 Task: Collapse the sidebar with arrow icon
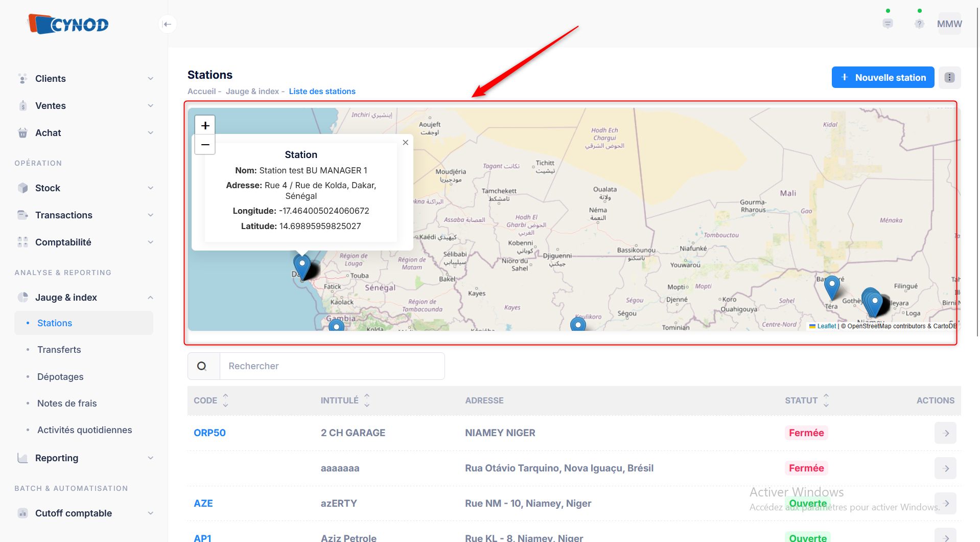[x=167, y=24]
